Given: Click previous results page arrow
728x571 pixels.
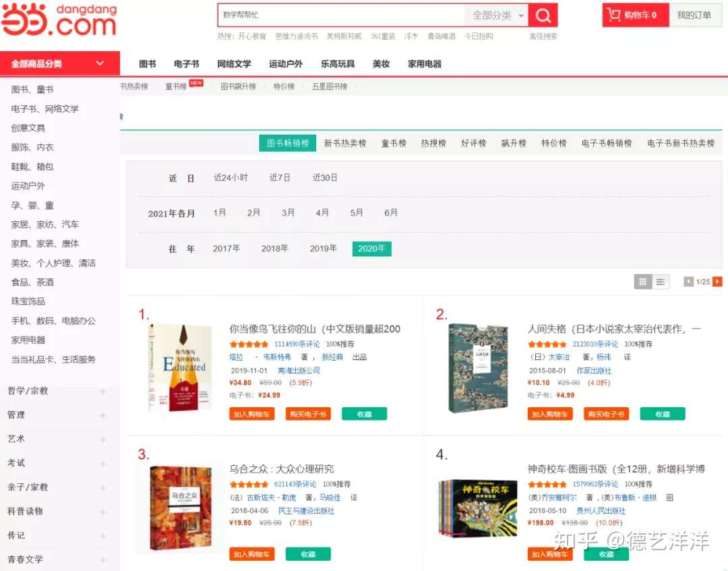Looking at the screenshot, I should [690, 282].
